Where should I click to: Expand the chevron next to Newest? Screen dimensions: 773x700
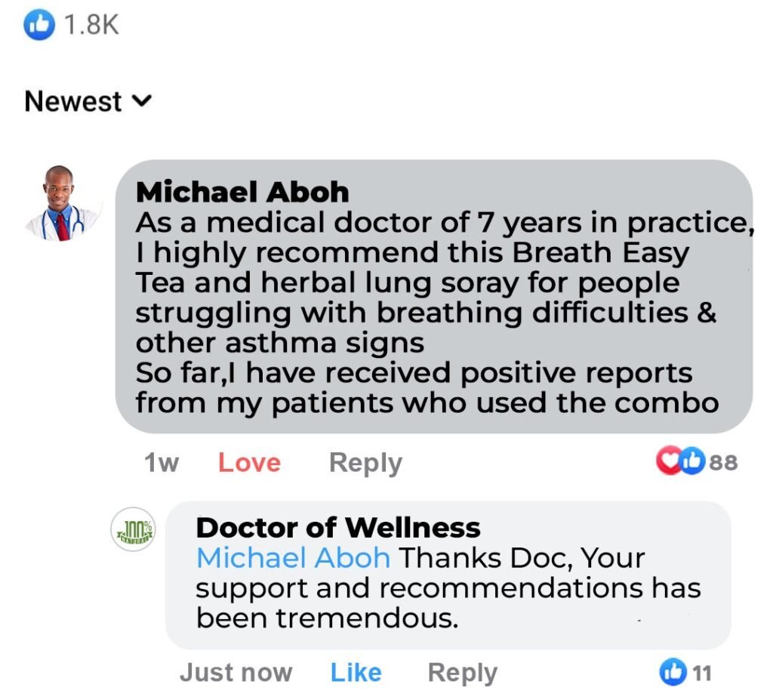(142, 100)
